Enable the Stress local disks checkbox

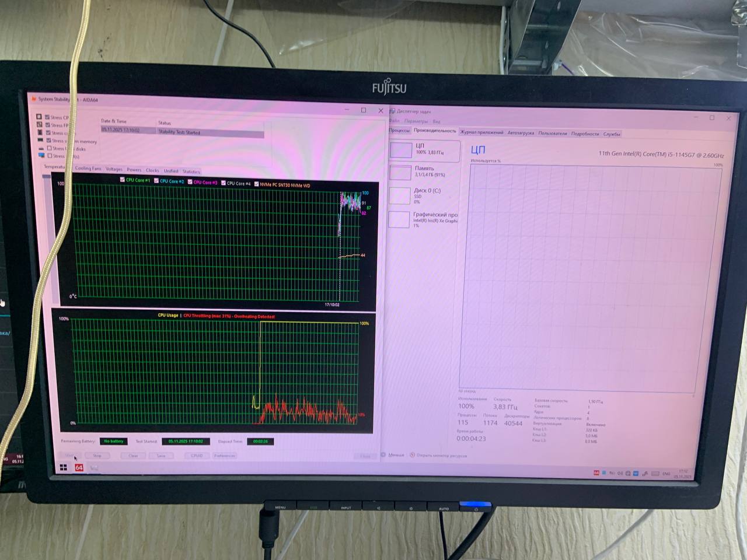coord(50,148)
